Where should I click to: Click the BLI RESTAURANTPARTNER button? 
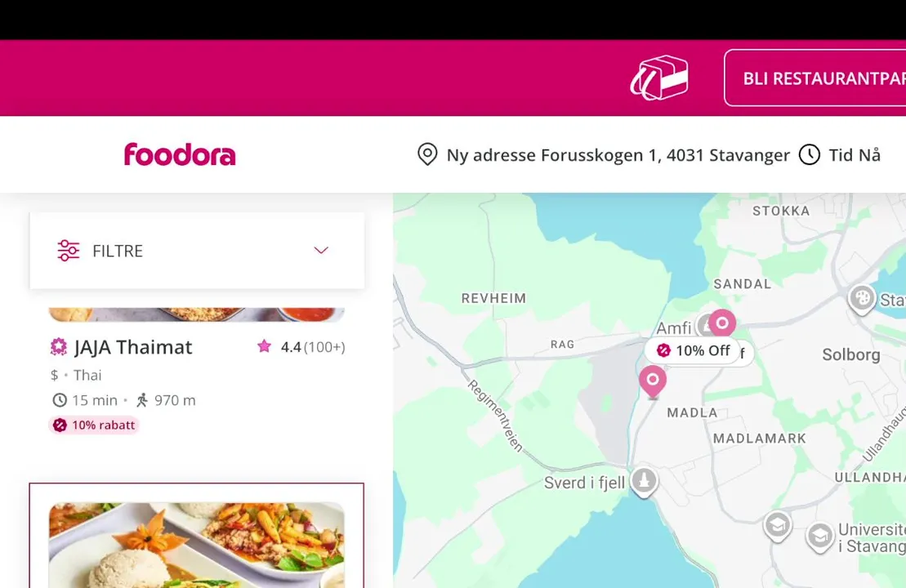815,78
